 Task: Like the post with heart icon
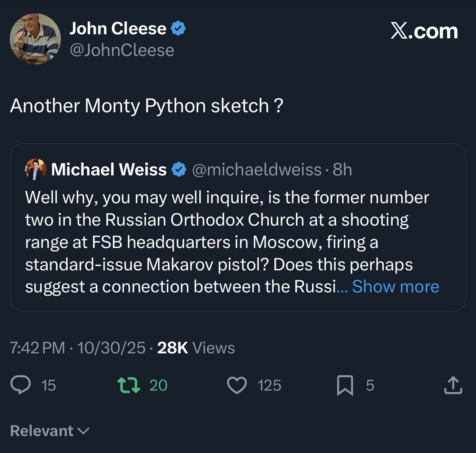pos(237,385)
